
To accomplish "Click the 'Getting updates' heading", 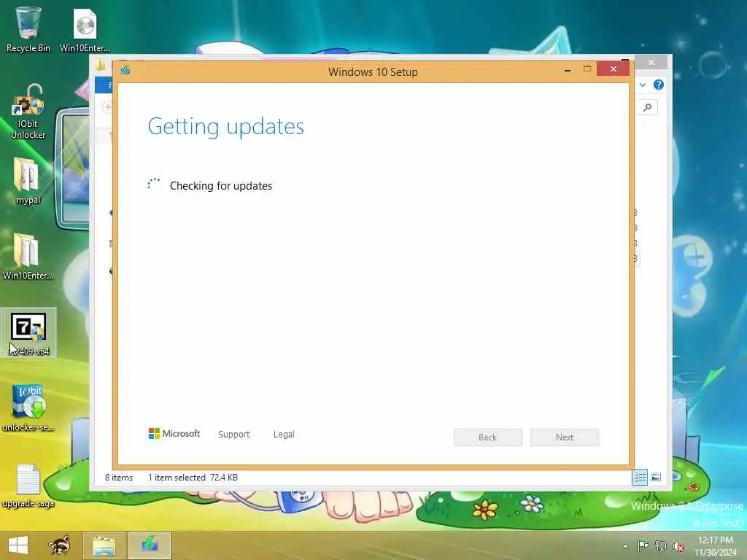I will click(x=226, y=127).
